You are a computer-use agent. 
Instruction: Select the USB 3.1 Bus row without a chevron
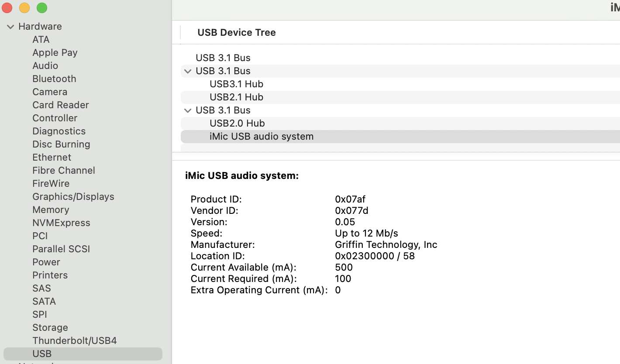point(400,58)
